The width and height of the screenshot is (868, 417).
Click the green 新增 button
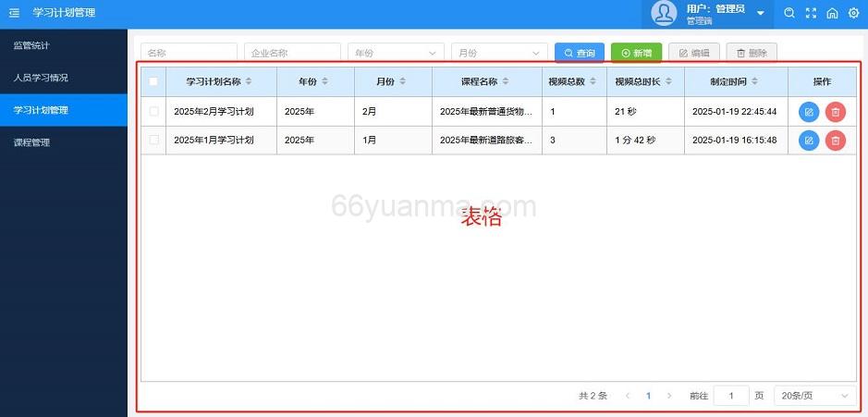(x=637, y=53)
